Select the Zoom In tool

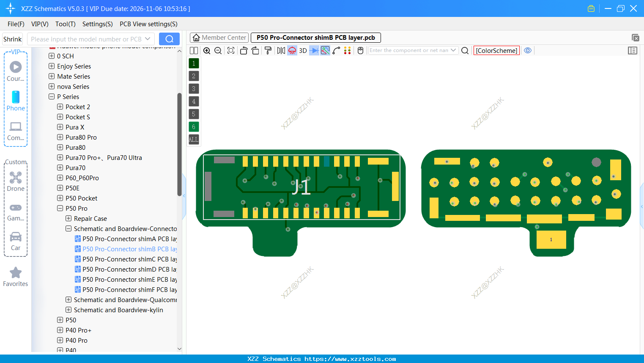pos(207,50)
